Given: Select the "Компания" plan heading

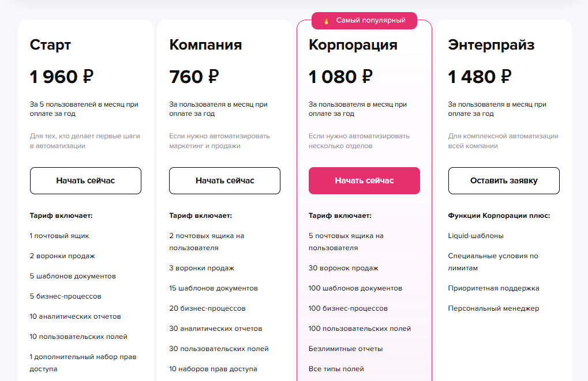Looking at the screenshot, I should 205,45.
